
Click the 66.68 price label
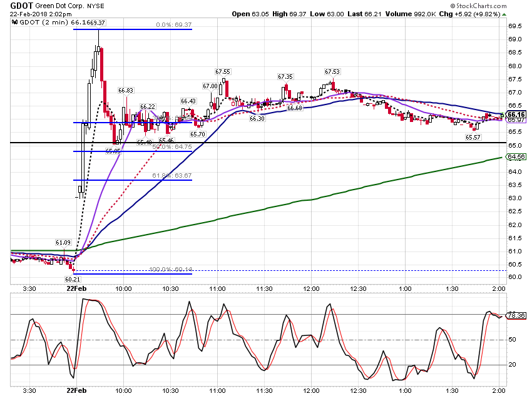pyautogui.click(x=295, y=108)
